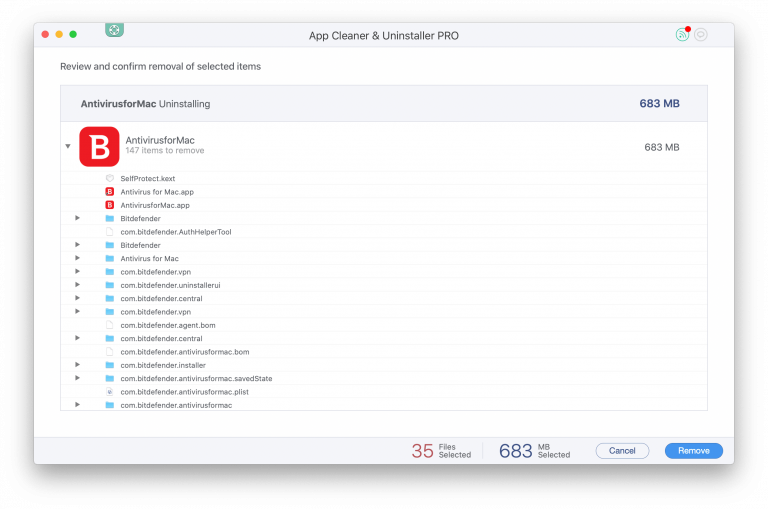Select the SelfProtect.kext row
This screenshot has width=768, height=509.
384,178
